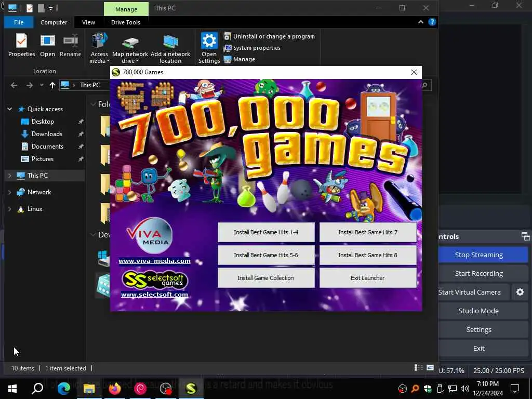Screen dimensions: 532x399
Task: Select Network in the navigation pane
Action: tap(39, 192)
